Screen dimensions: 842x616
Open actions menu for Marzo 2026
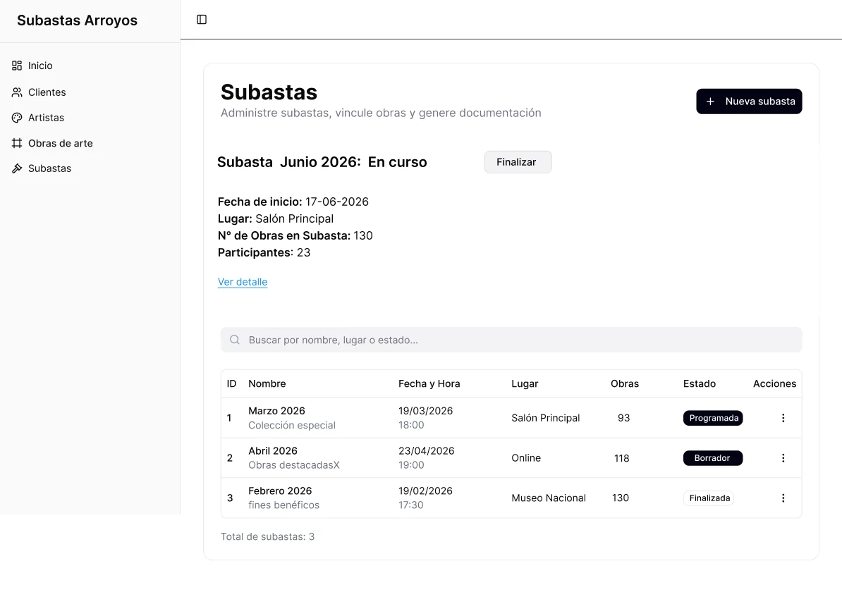pos(783,418)
